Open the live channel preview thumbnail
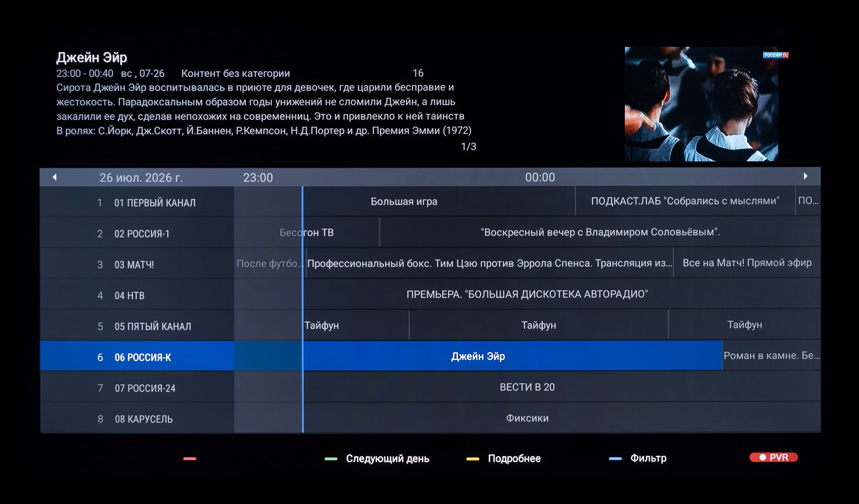Viewport: 859px width, 504px height. click(701, 104)
